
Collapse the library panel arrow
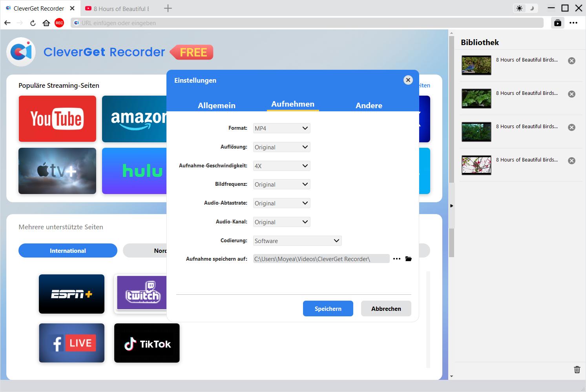point(451,206)
